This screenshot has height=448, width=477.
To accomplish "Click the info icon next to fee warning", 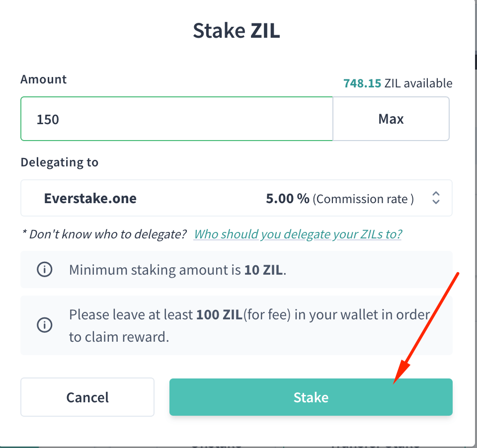I will [44, 325].
